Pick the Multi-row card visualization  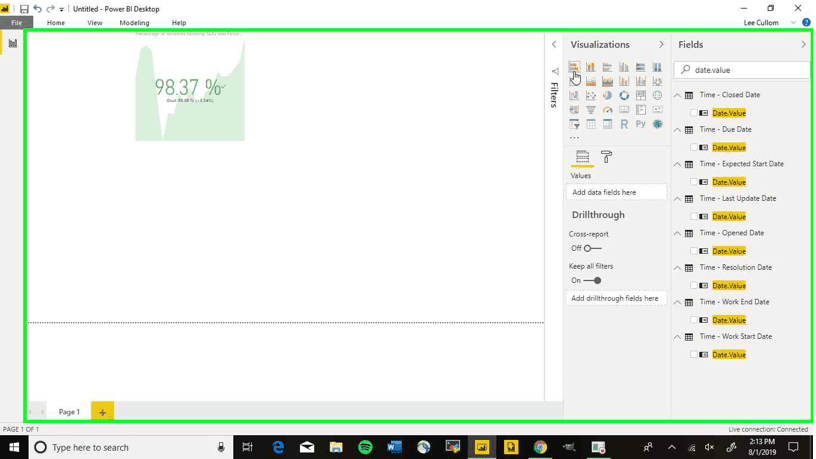tap(641, 110)
